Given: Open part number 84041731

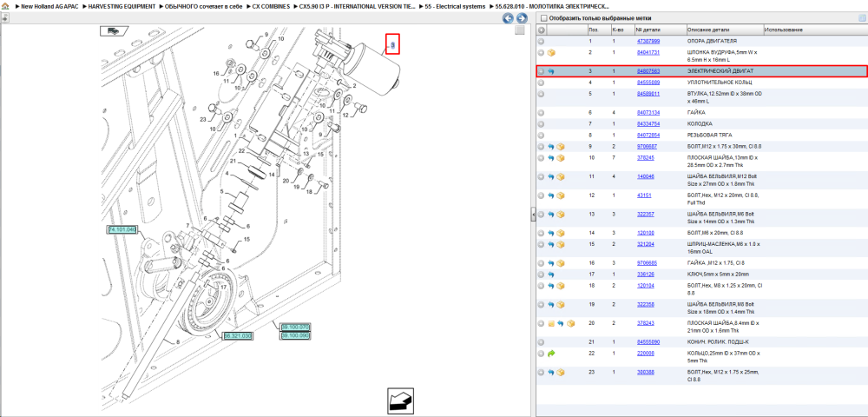Looking at the screenshot, I should coord(648,53).
